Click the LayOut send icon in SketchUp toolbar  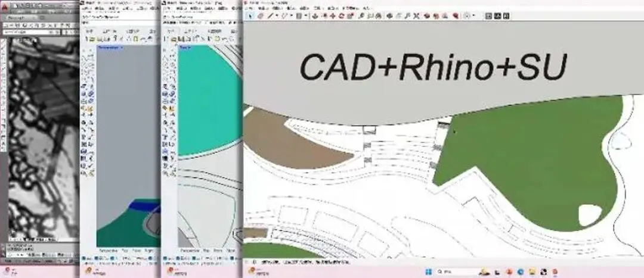[444, 16]
